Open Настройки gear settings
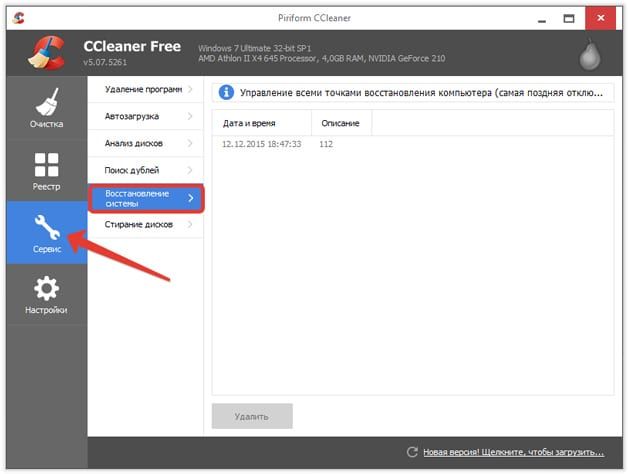Screen dimensions: 628x474 click(x=46, y=294)
